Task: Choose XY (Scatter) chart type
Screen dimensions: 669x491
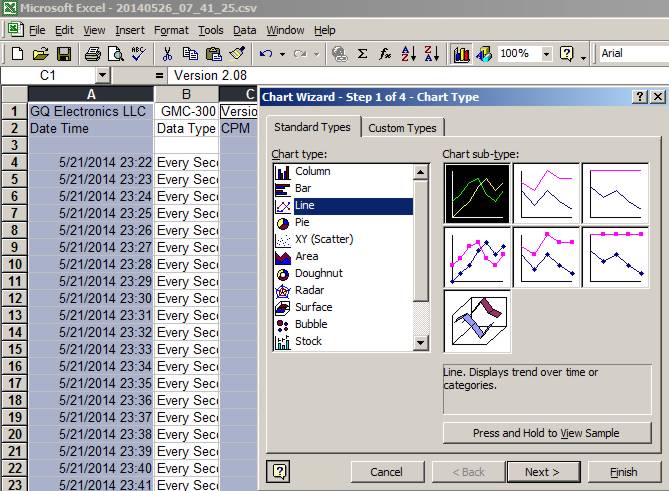Action: [x=344, y=239]
